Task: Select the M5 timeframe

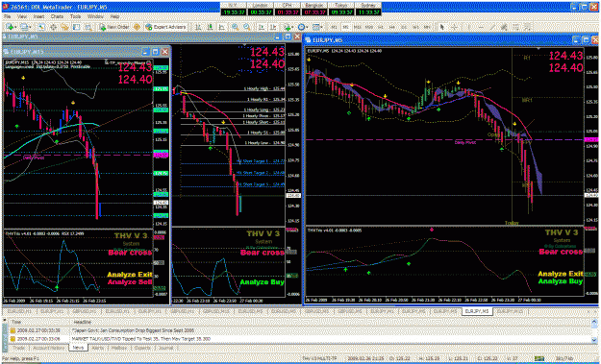Action: (x=345, y=27)
